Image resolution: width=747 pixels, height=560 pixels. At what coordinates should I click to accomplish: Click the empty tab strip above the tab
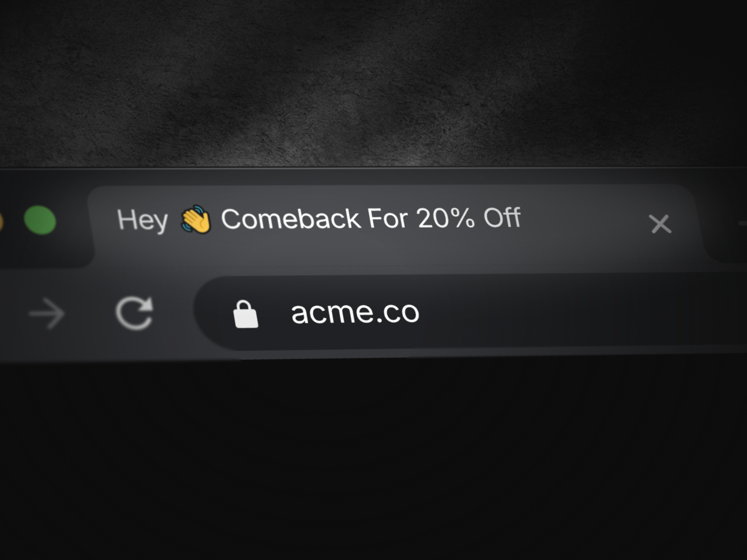coord(373,176)
